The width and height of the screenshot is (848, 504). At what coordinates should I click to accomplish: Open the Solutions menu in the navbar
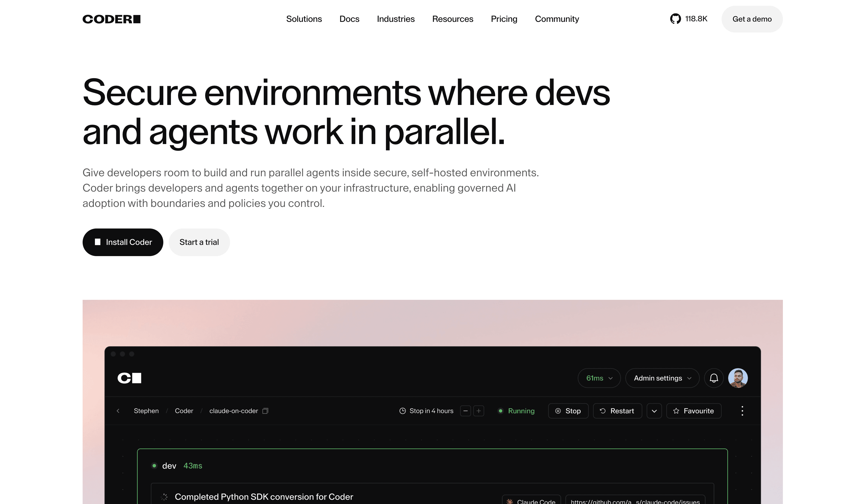[304, 19]
